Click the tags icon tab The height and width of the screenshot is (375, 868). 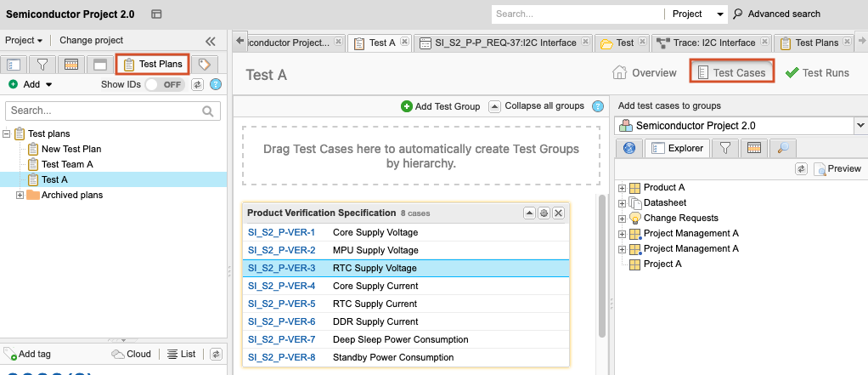[x=204, y=65]
